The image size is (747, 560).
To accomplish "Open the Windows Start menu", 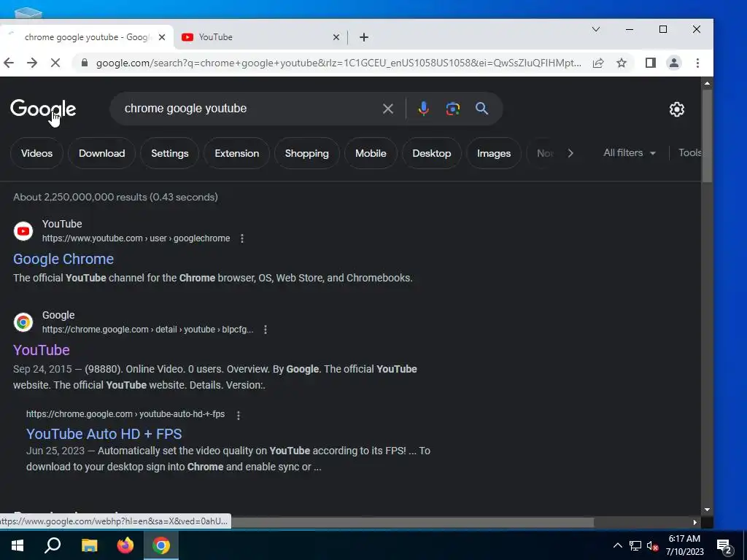I will (18, 545).
